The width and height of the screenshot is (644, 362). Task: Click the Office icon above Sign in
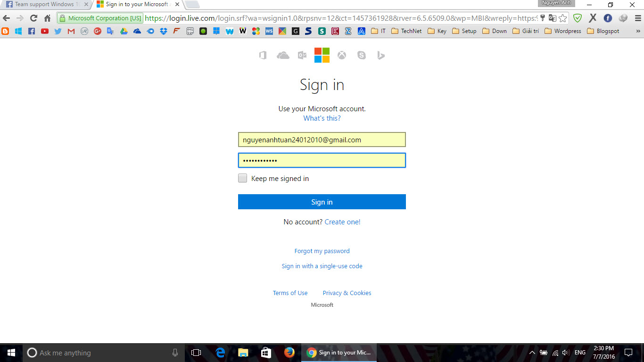pos(263,55)
